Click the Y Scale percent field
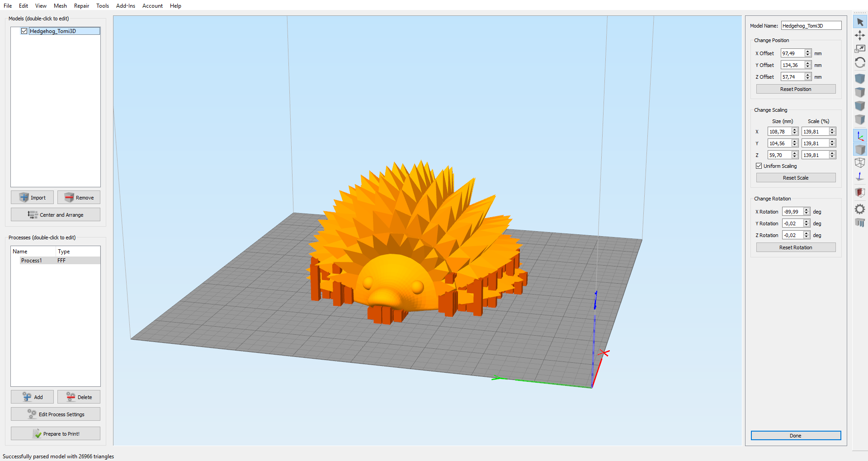The width and height of the screenshot is (868, 461). pos(815,143)
